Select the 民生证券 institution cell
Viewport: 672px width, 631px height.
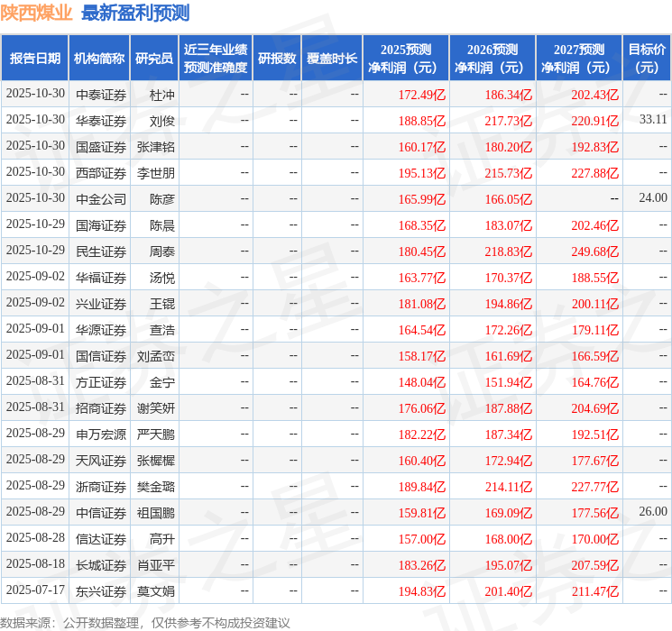pos(101,251)
